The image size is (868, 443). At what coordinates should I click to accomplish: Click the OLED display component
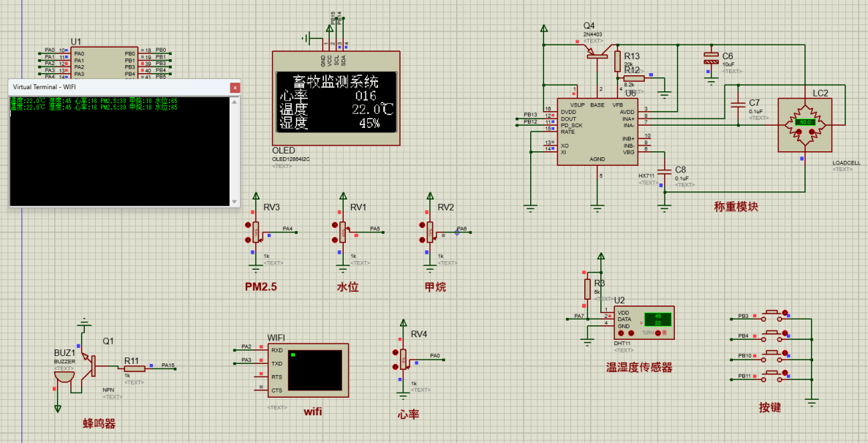click(x=336, y=99)
